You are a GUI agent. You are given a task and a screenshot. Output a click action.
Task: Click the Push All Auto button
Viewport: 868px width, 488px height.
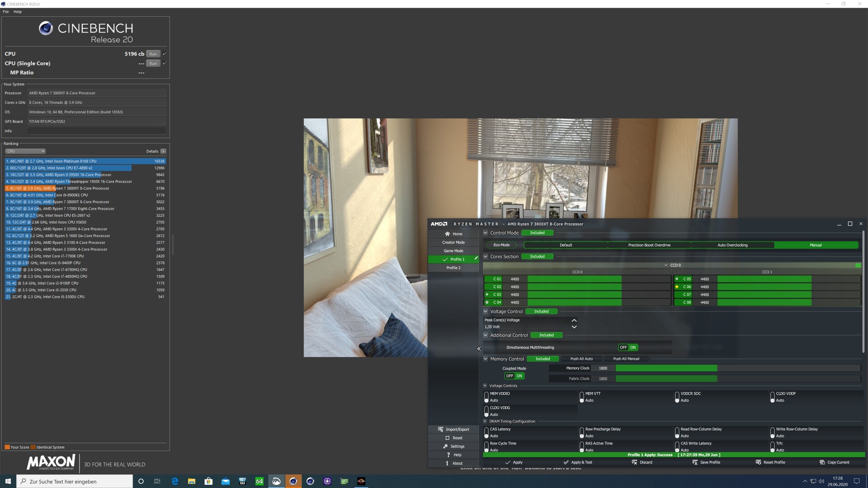point(581,359)
